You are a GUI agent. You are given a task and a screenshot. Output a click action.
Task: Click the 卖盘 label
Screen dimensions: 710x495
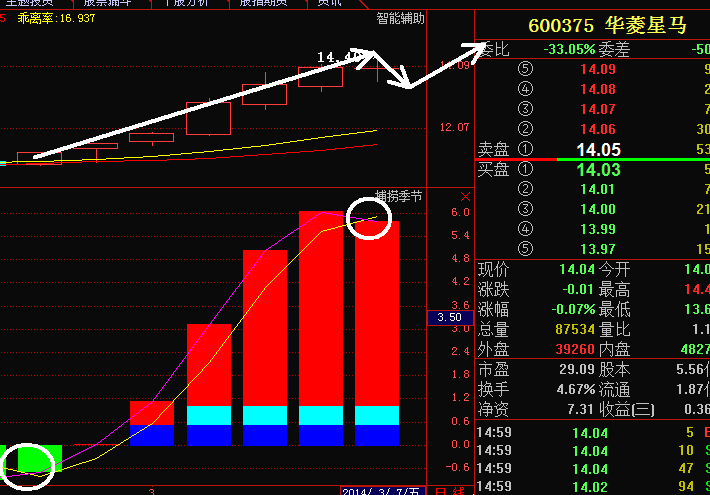coord(494,149)
